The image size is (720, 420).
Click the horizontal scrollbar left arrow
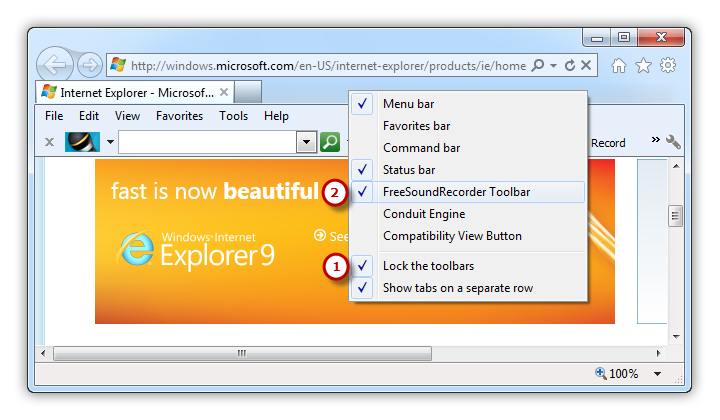coord(43,353)
